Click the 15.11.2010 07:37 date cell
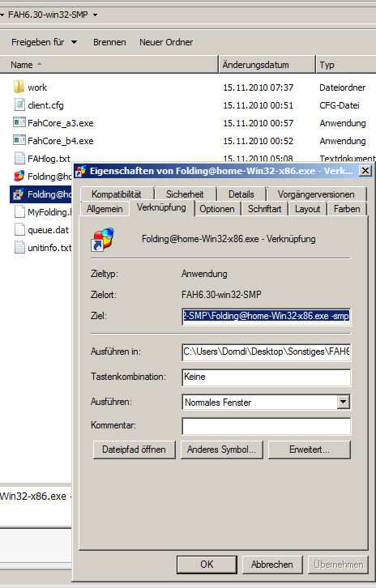376x588 pixels. 258,87
